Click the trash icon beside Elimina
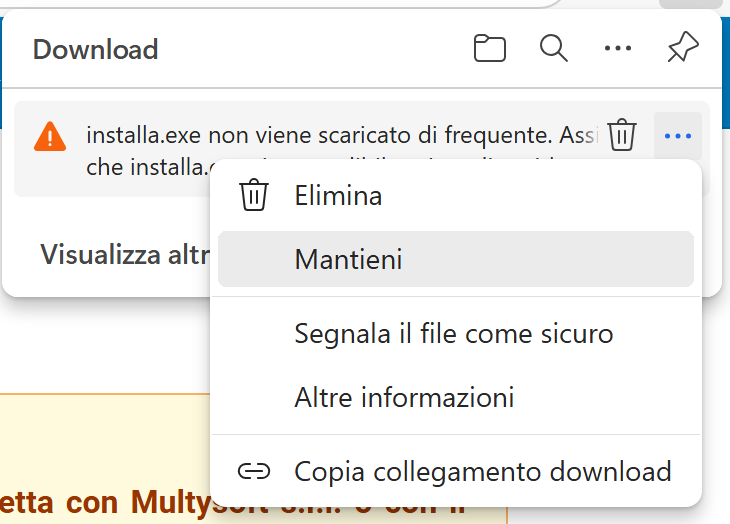Viewport: 730px width, 524px height. [255, 195]
